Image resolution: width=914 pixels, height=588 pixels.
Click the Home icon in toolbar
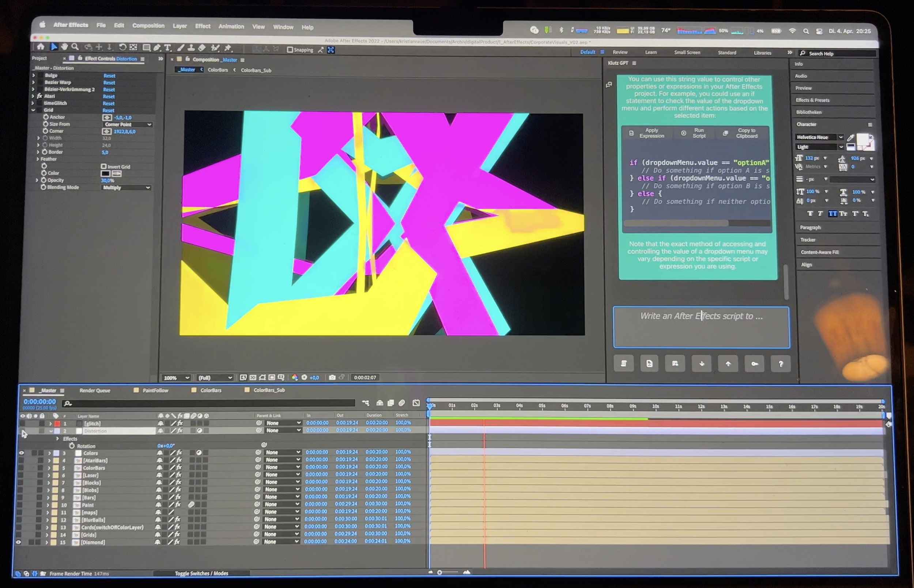coord(41,47)
